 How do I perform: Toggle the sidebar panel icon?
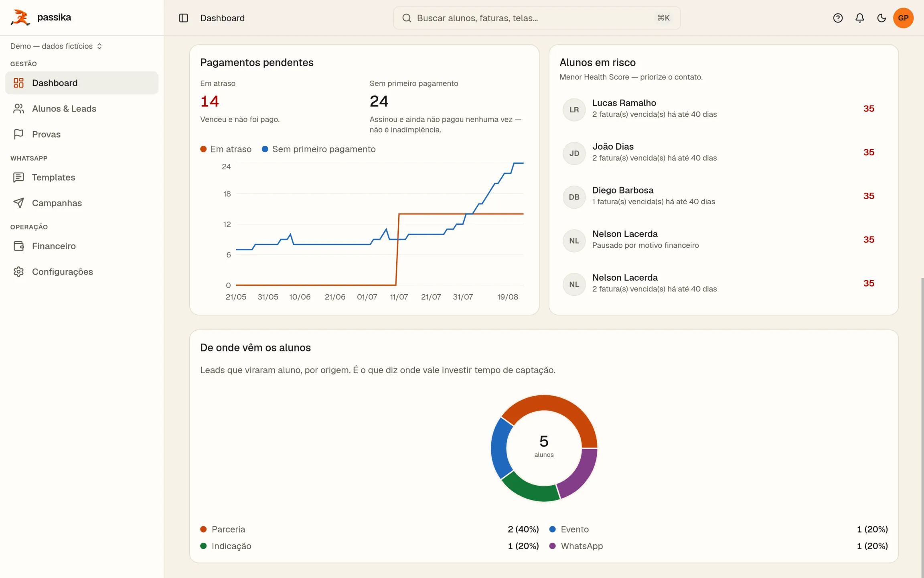tap(183, 18)
